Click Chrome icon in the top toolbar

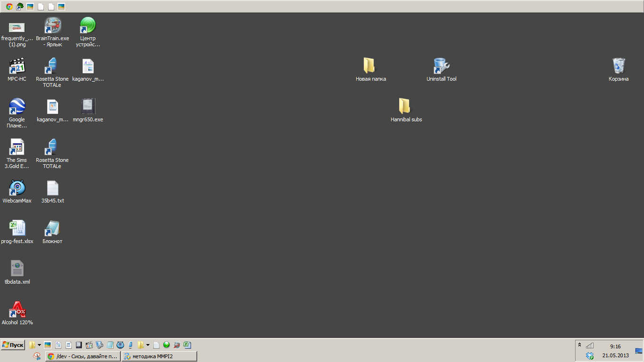pyautogui.click(x=9, y=7)
